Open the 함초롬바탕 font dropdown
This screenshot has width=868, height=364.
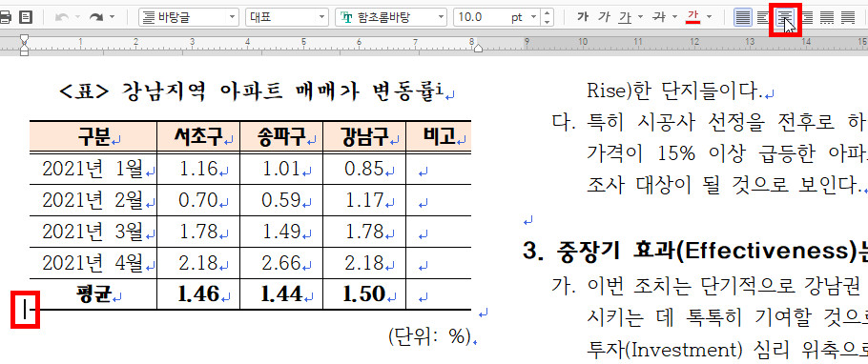(391, 18)
